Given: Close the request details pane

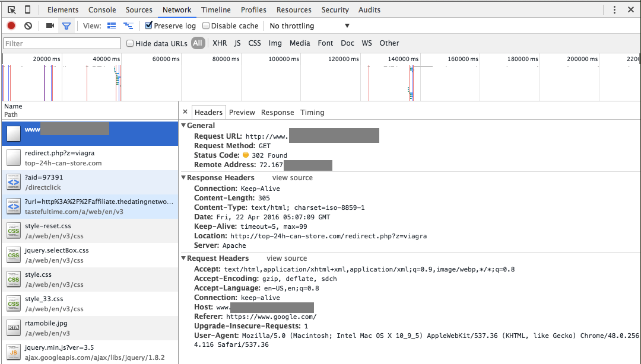Looking at the screenshot, I should click(x=185, y=112).
